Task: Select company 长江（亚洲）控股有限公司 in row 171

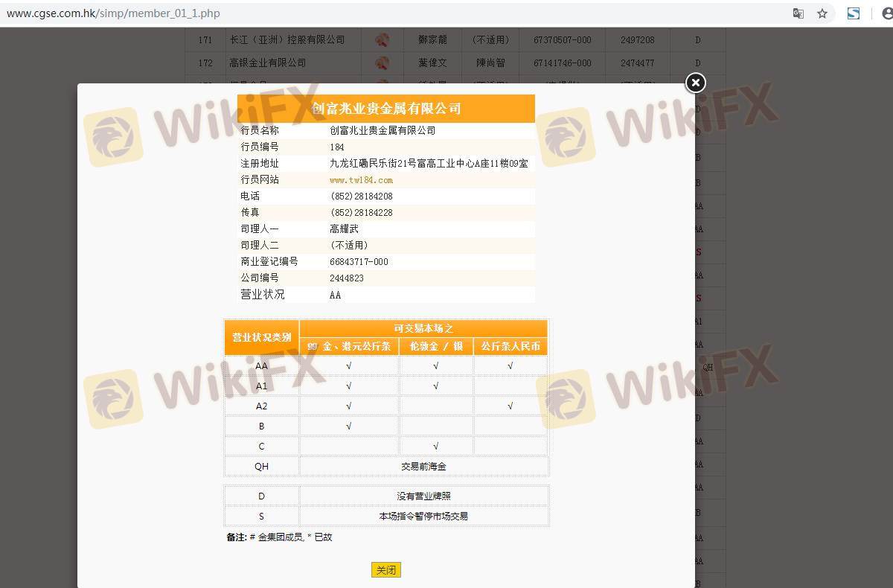Action: click(x=287, y=40)
